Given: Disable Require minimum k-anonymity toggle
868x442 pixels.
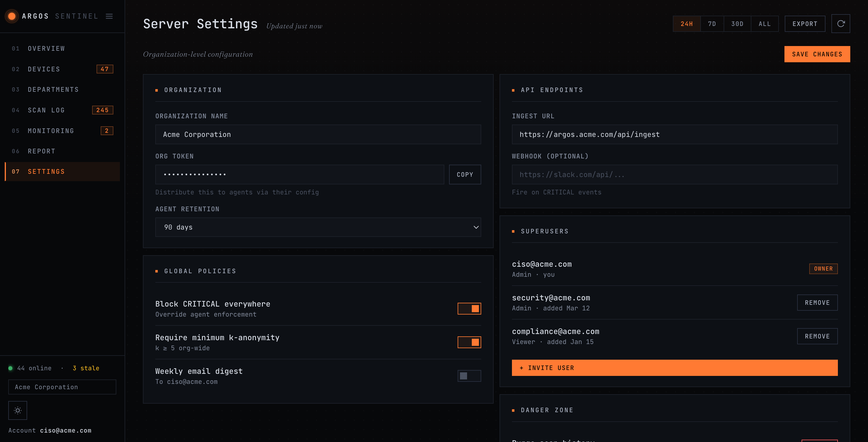Looking at the screenshot, I should 469,342.
